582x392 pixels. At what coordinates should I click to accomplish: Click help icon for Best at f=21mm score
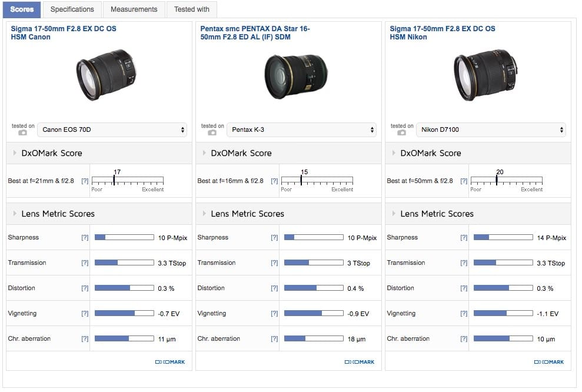click(85, 181)
